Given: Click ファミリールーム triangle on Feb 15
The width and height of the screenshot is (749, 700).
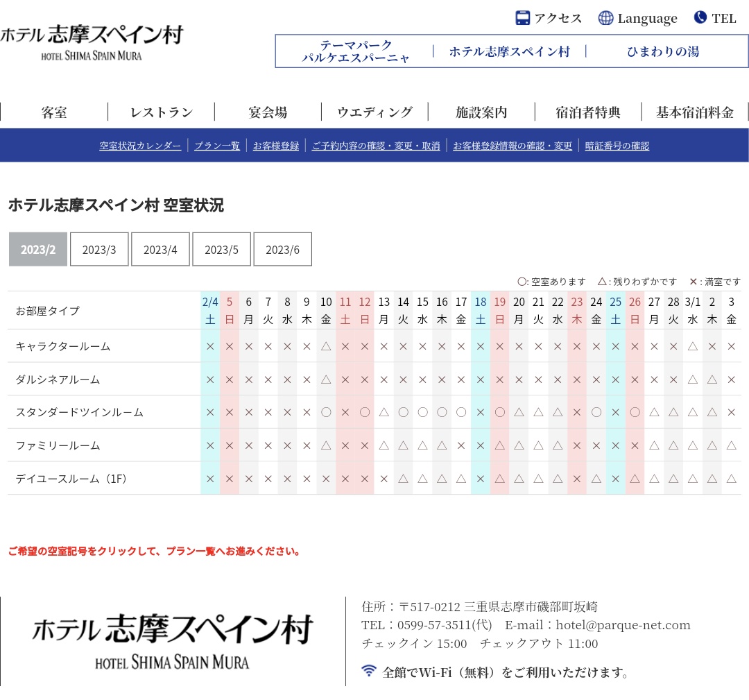Looking at the screenshot, I should point(423,445).
